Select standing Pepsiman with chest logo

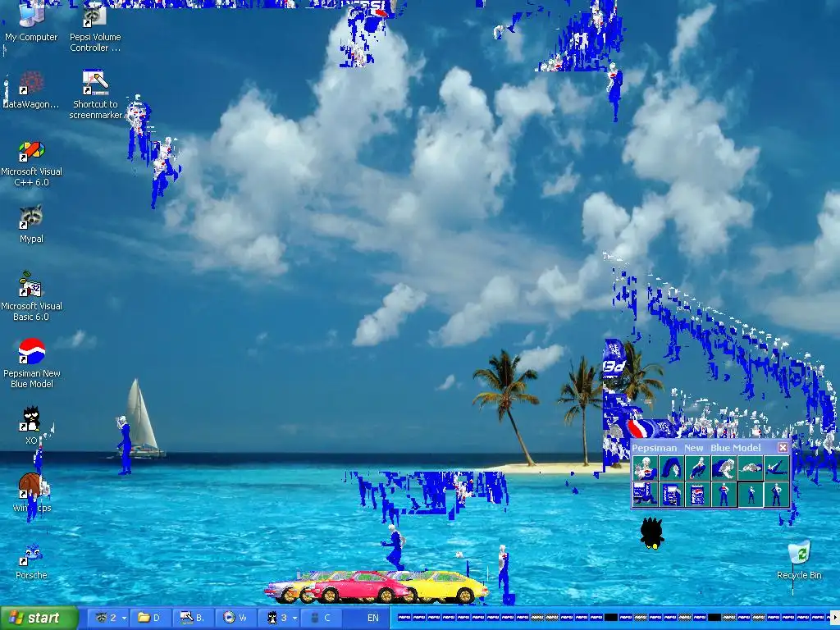point(724,494)
